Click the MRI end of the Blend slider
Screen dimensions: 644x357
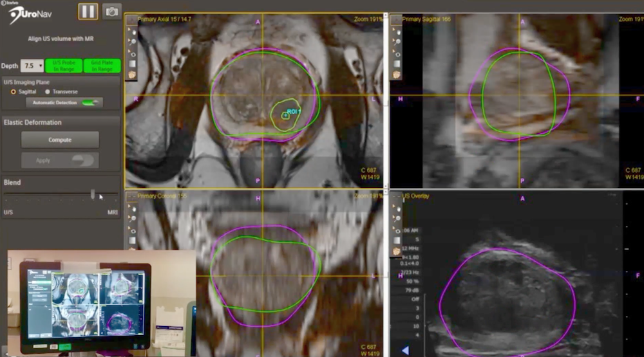113,212
